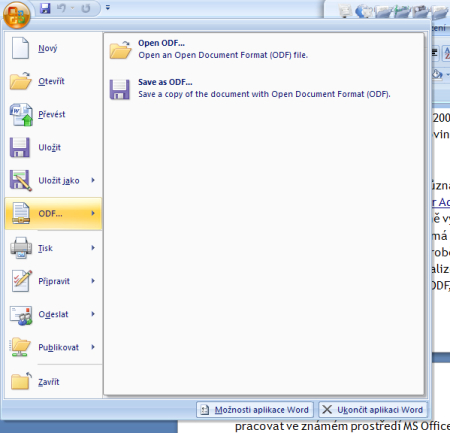Viewport: 450px width, 433px height.
Task: Select the Připravit menu entry
Action: click(x=53, y=281)
